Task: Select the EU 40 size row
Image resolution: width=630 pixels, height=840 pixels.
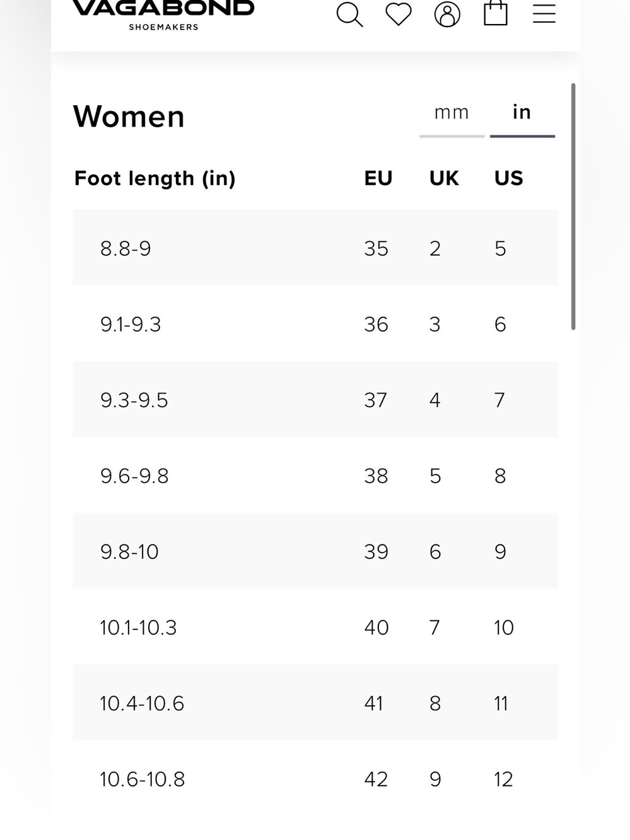Action: [315, 627]
